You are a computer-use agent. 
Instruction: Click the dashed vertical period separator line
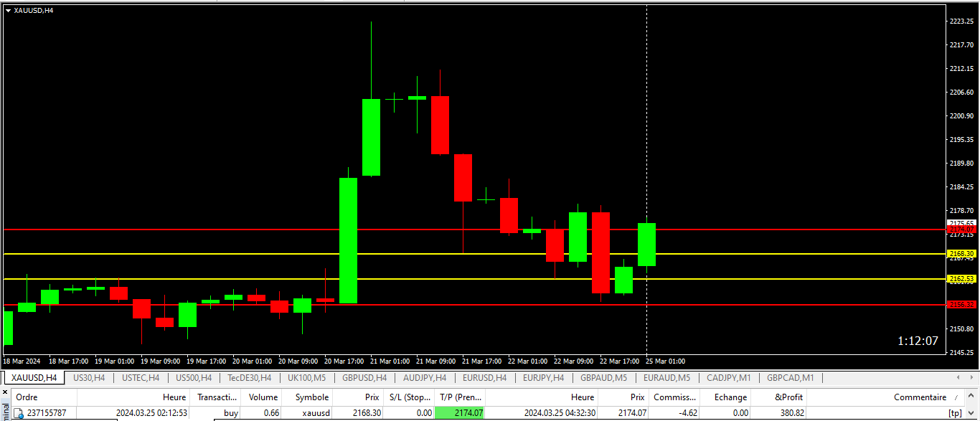point(647,143)
